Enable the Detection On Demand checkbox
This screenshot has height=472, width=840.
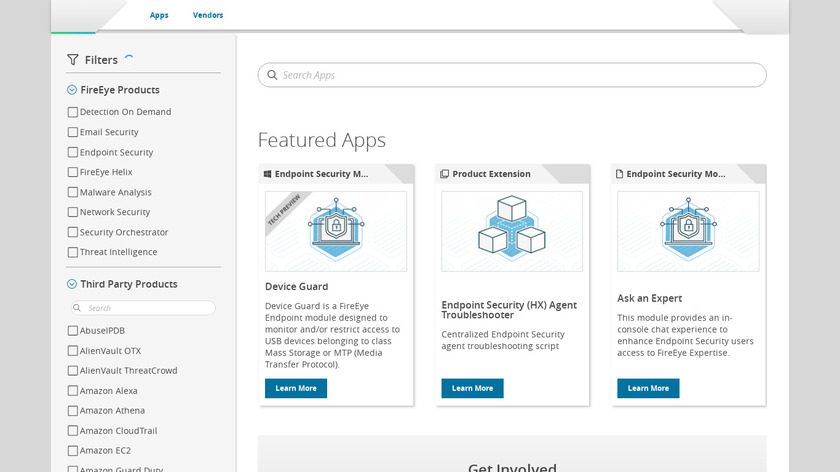pos(72,112)
